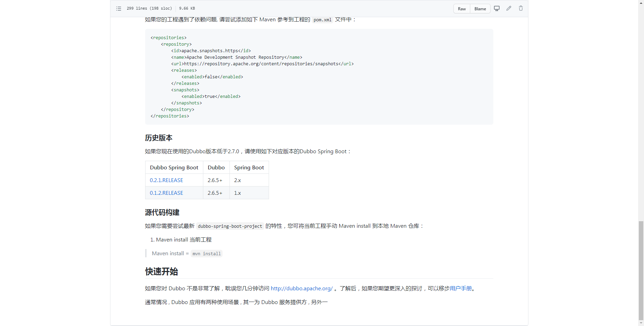Click the Dubbo column header
Screen dimensions: 644x326
(x=216, y=167)
